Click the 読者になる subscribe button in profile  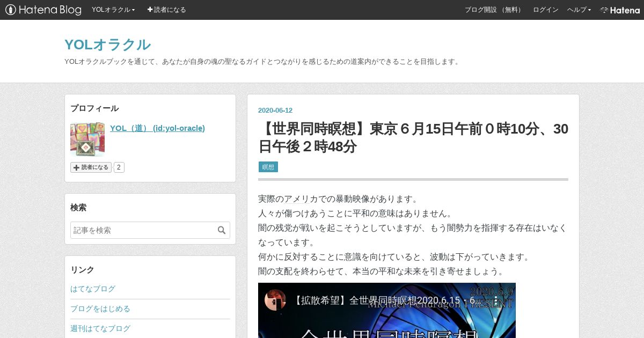click(x=91, y=167)
